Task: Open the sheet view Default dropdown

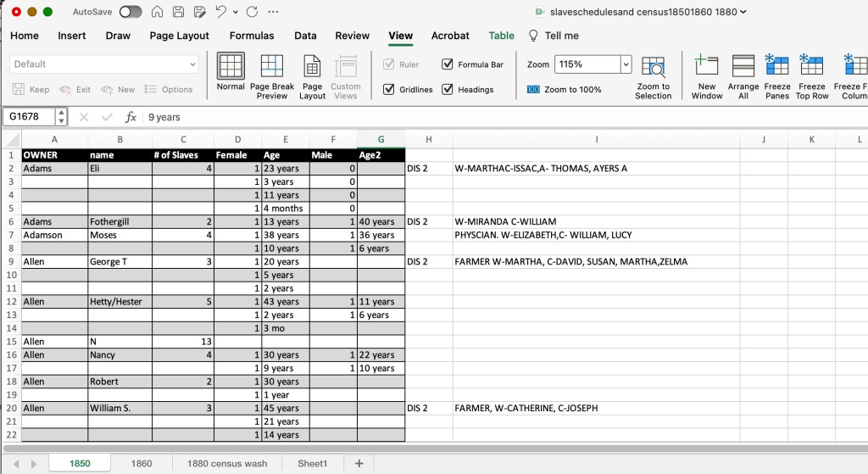Action: [192, 64]
